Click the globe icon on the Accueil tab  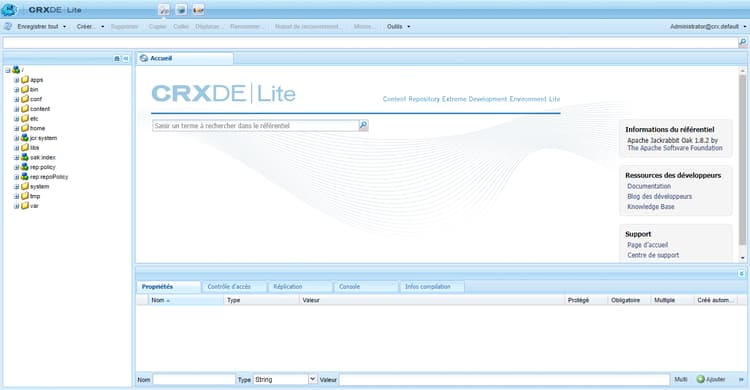click(143, 58)
